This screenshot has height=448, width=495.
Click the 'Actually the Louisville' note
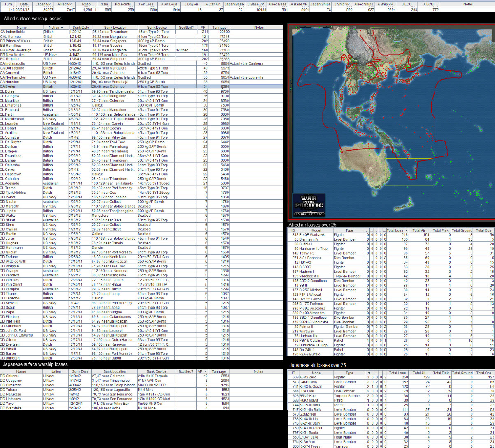tap(247, 77)
